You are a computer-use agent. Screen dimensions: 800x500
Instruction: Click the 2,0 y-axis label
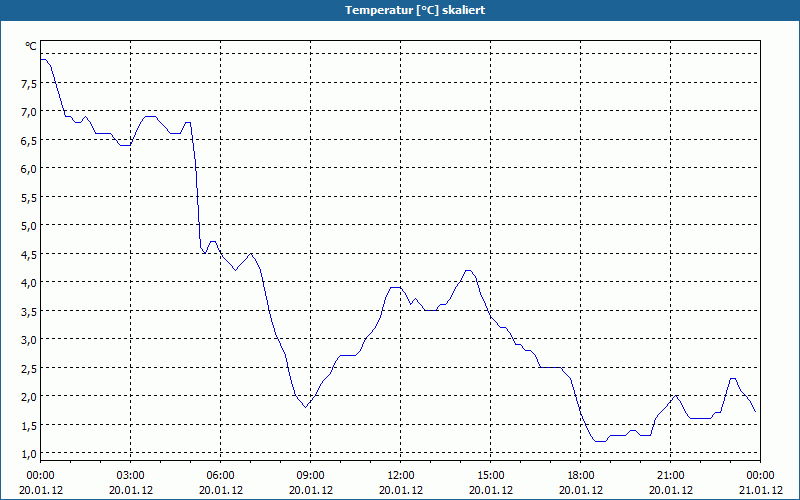coord(29,397)
